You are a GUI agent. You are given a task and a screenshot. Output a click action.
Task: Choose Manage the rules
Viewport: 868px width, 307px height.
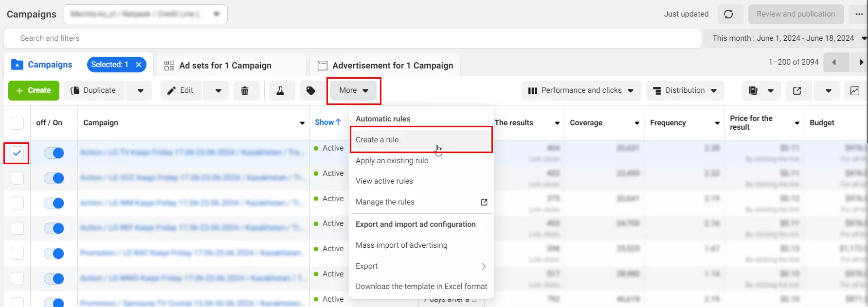click(421, 202)
